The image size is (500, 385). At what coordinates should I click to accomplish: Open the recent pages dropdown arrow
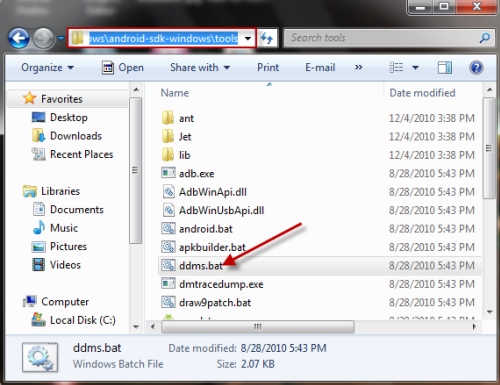pos(61,38)
